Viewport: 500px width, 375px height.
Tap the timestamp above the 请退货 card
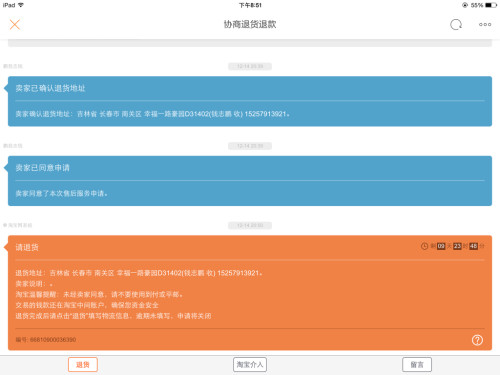[x=250, y=226]
